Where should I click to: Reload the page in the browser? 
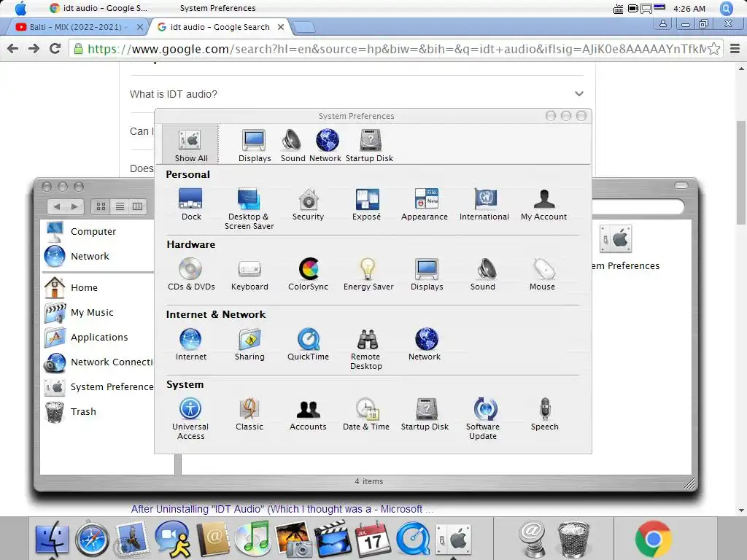tap(55, 49)
